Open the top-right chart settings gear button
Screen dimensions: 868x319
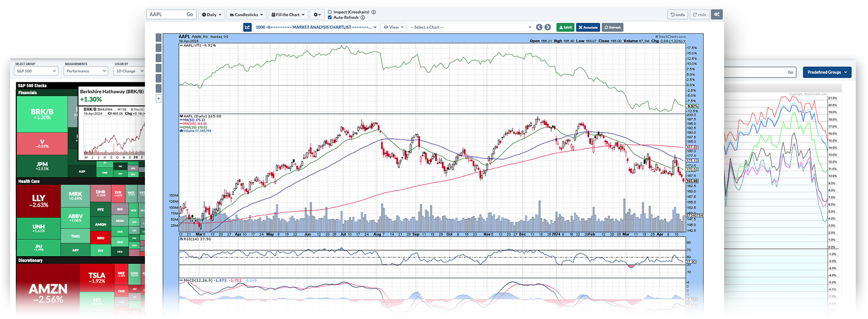(x=716, y=15)
